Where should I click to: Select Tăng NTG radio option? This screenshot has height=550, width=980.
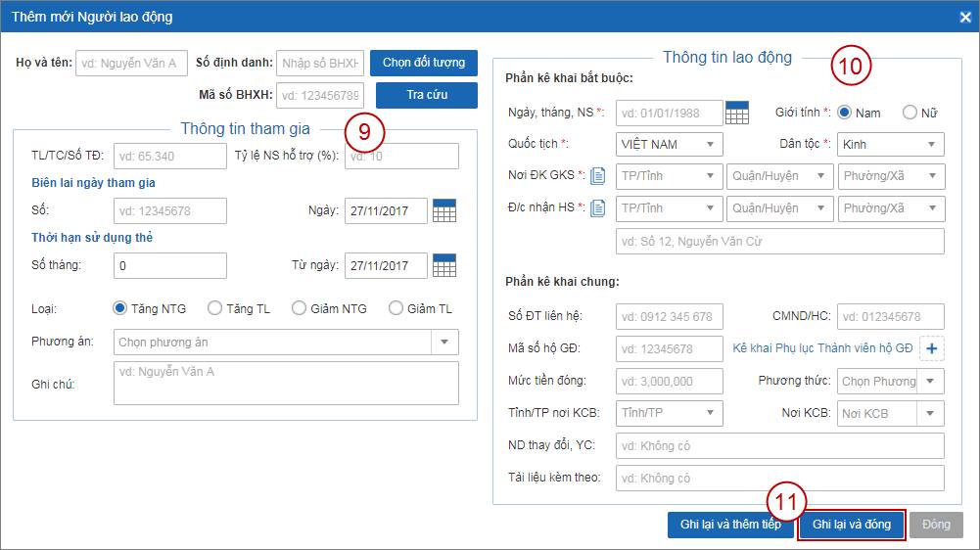(x=119, y=308)
